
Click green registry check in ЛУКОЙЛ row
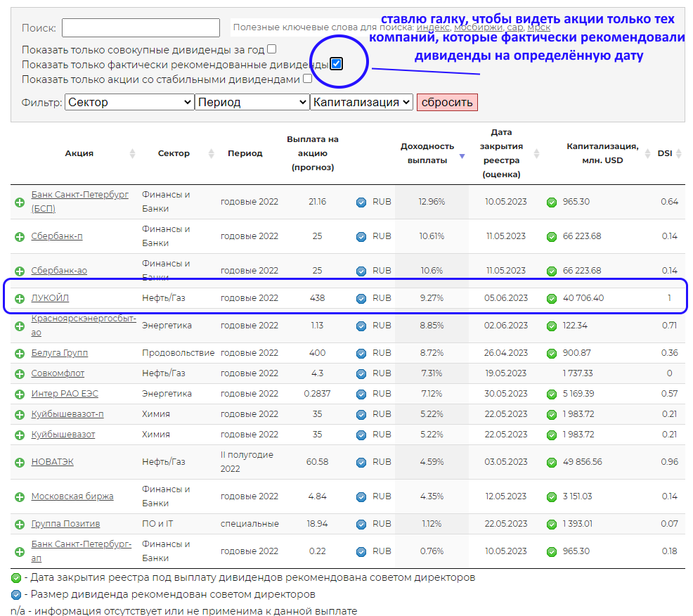tap(552, 299)
